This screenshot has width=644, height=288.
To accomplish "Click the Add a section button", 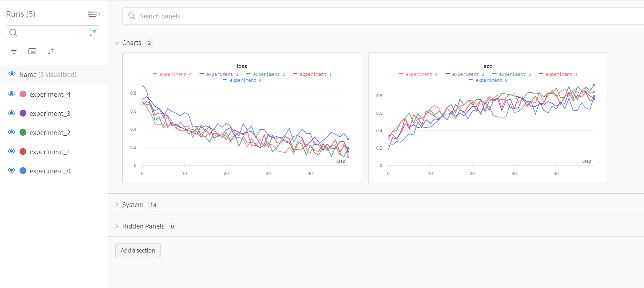I will [138, 251].
